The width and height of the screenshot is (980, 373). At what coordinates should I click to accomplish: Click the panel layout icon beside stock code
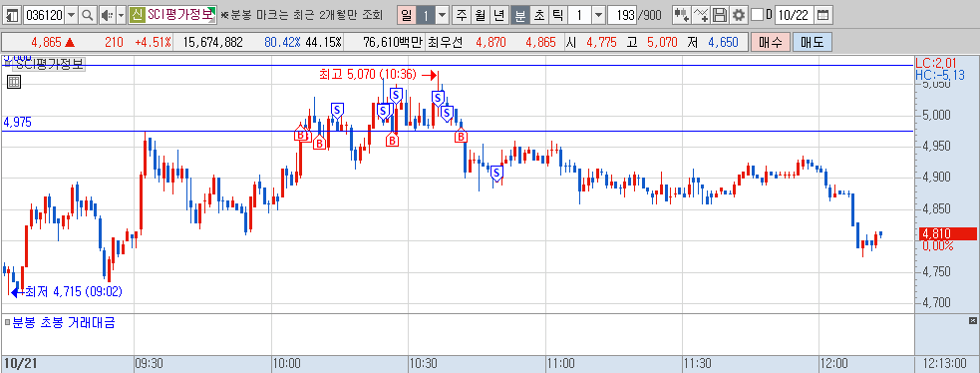click(13, 14)
